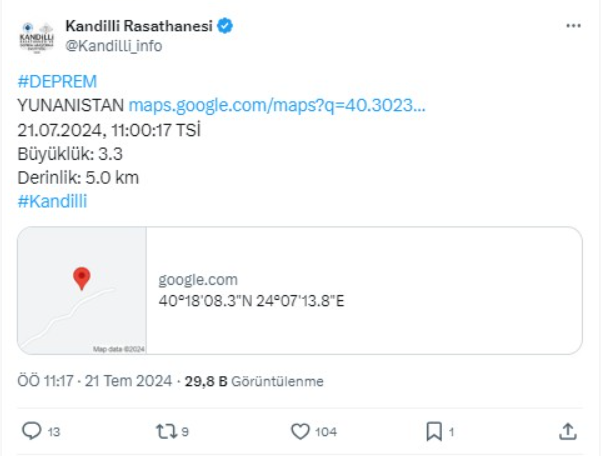This screenshot has height=456, width=604.
Task: Click the coordinates text 40°18'08.3"N 24°07'13.8"E
Action: coord(251,301)
